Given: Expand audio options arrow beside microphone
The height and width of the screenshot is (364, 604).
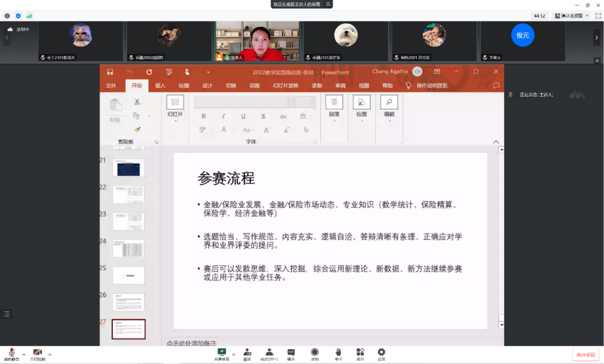Looking at the screenshot, I should [x=24, y=354].
